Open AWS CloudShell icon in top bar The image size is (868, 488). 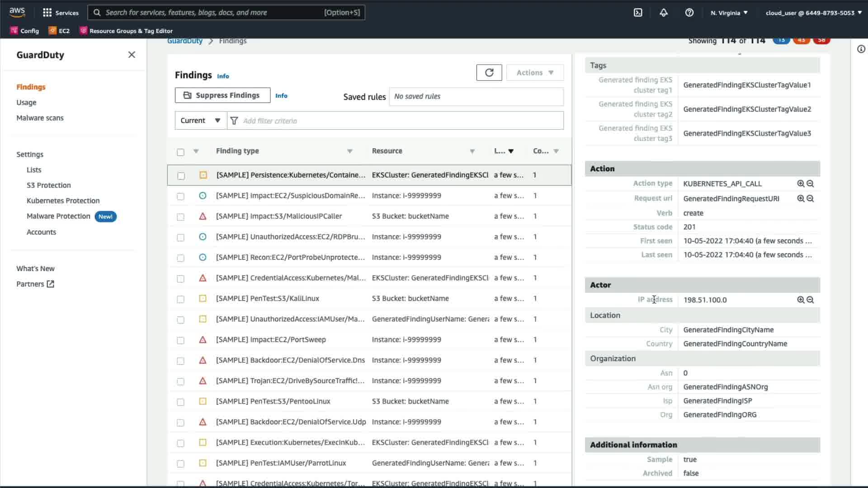[638, 13]
